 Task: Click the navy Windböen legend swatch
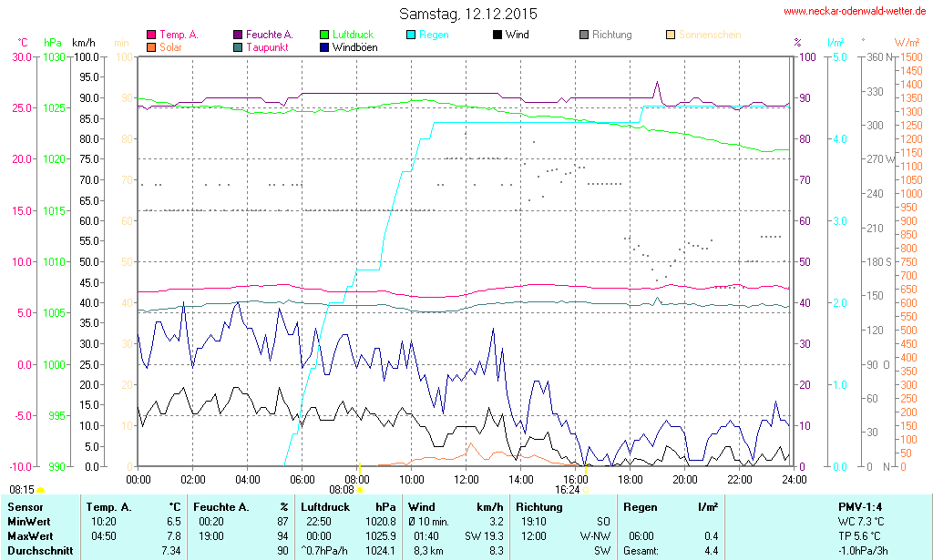[324, 47]
